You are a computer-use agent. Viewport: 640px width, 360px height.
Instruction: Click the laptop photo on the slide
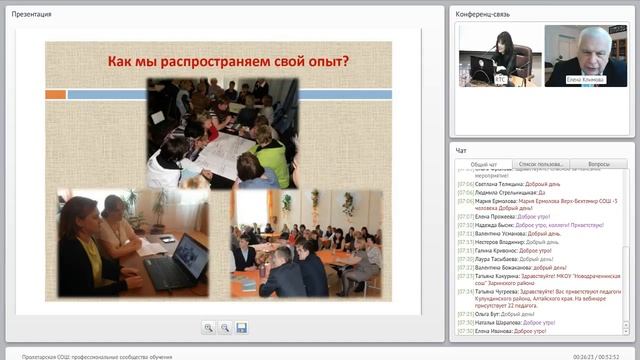click(x=133, y=243)
